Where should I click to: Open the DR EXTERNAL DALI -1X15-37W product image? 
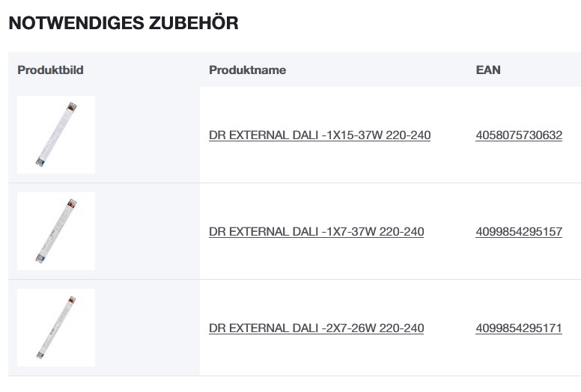56,135
